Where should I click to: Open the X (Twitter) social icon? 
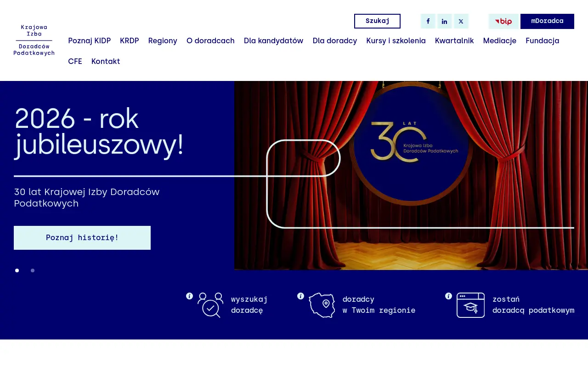tap(461, 21)
